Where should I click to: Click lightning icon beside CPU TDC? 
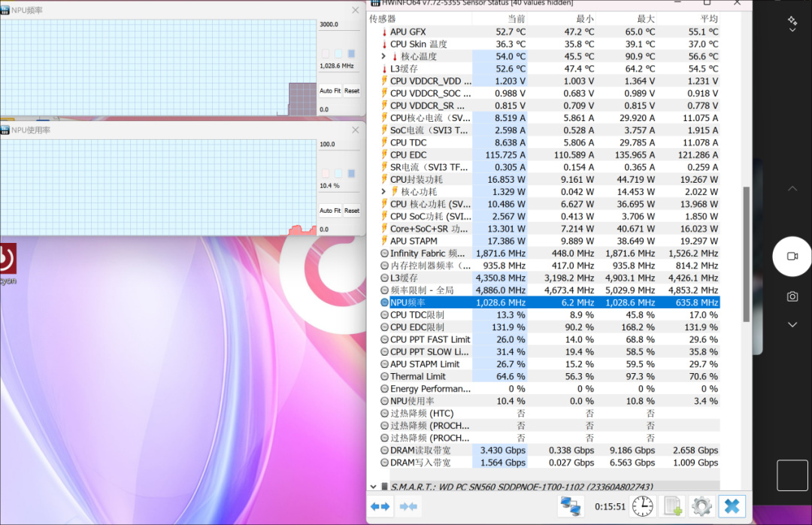click(x=384, y=142)
